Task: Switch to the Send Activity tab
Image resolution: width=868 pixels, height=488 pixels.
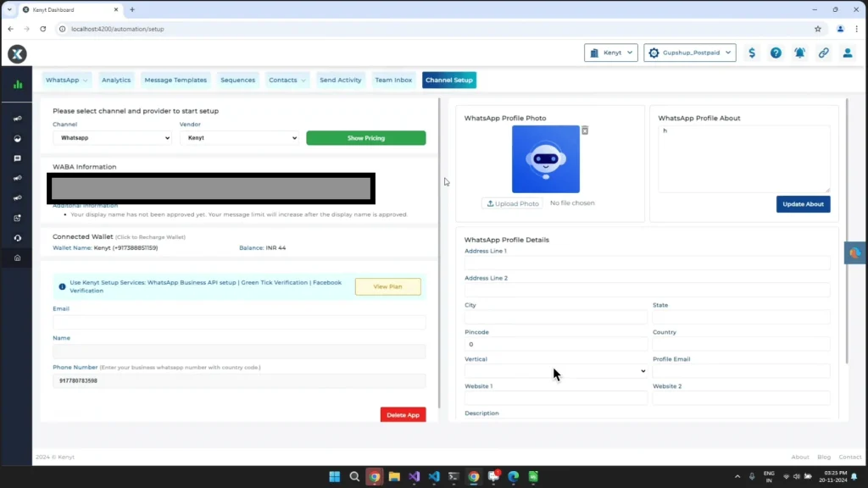Action: click(x=341, y=80)
